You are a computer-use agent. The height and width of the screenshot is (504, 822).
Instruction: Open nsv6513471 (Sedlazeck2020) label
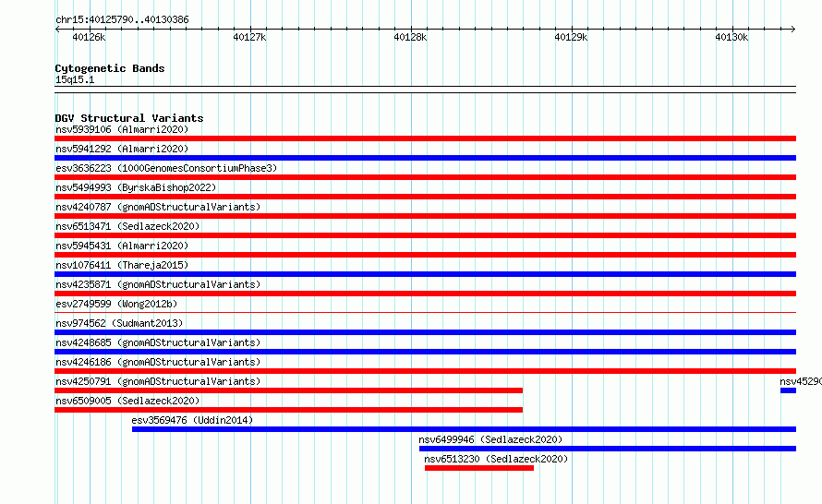coord(127,226)
